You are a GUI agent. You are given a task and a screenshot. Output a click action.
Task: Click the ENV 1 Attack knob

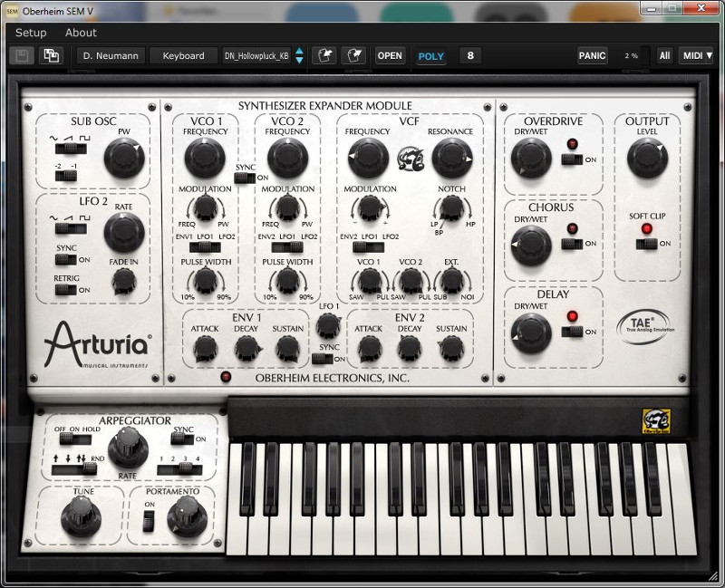205,349
